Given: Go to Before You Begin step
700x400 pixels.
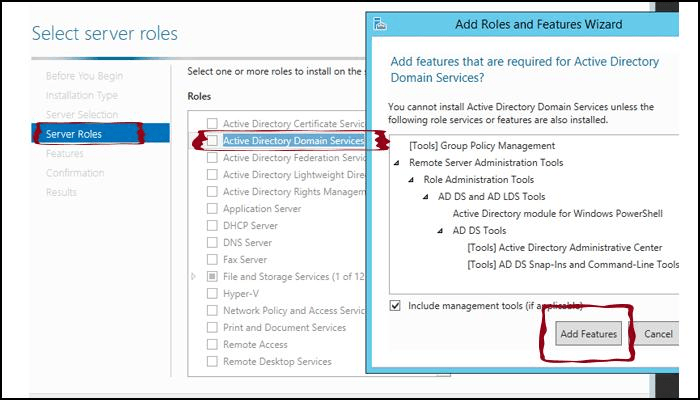Looking at the screenshot, I should [x=84, y=76].
